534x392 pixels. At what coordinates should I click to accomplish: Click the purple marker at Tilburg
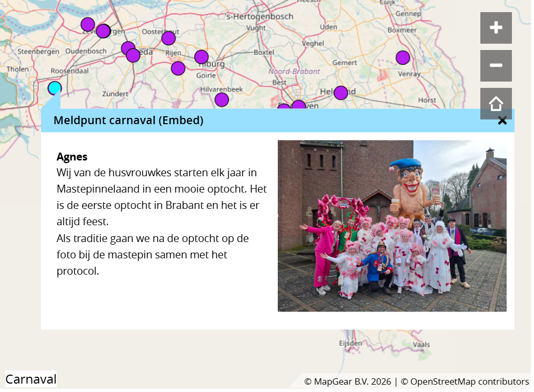(x=201, y=57)
